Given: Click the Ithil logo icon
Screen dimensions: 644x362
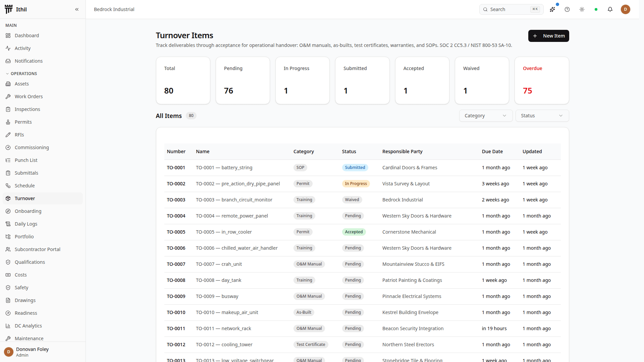Looking at the screenshot, I should [9, 9].
